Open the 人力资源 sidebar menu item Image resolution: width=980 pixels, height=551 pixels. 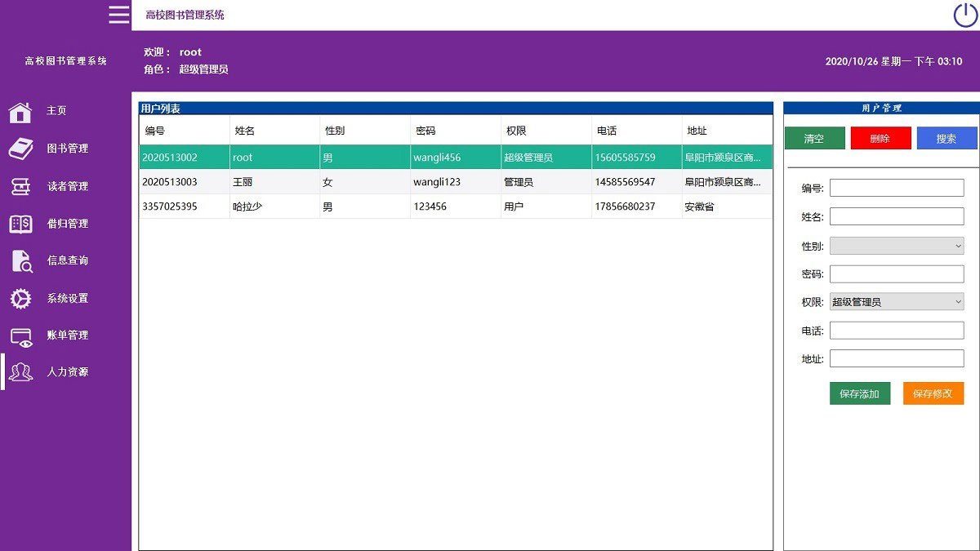[x=68, y=372]
